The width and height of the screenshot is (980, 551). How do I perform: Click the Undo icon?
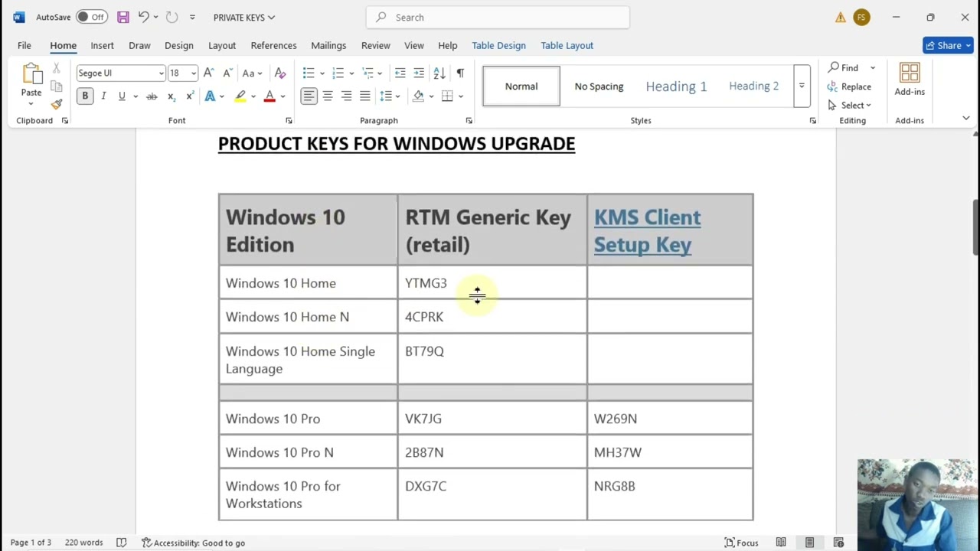click(x=143, y=17)
